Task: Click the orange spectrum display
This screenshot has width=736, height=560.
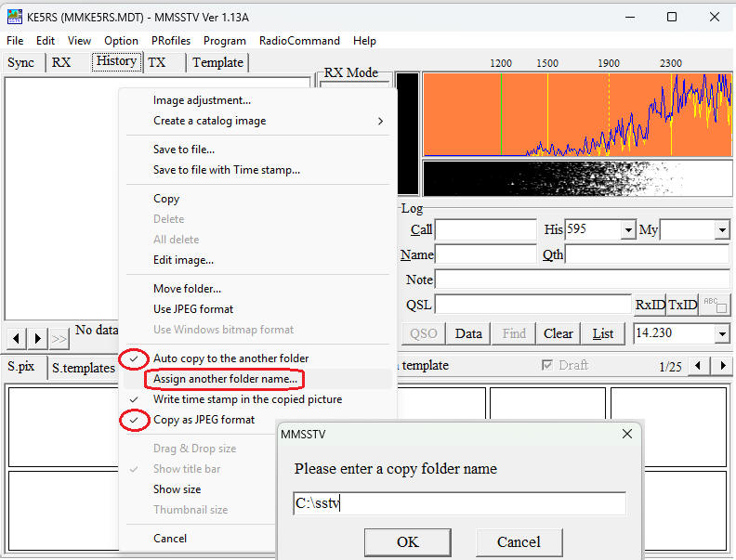Action: (x=576, y=114)
